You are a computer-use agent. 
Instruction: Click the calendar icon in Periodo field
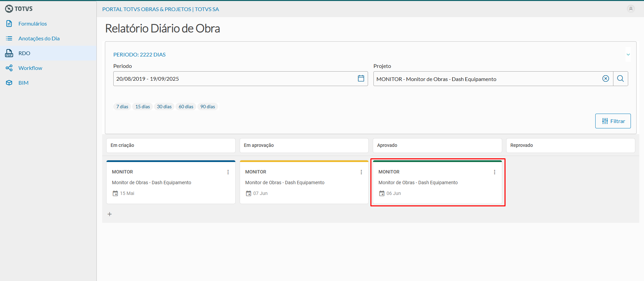[361, 78]
